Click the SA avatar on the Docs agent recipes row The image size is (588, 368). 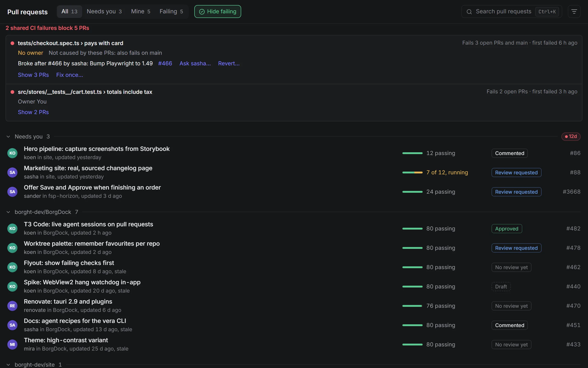click(x=12, y=325)
